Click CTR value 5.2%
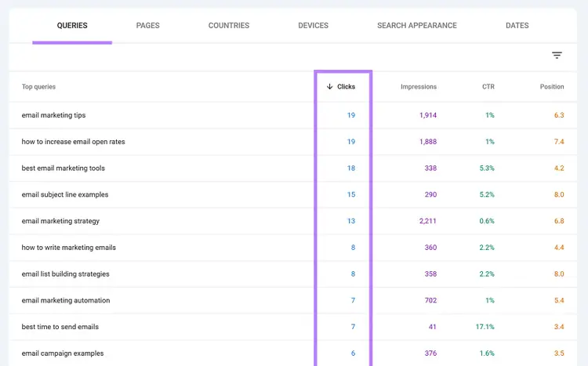The image size is (588, 366). coord(487,194)
